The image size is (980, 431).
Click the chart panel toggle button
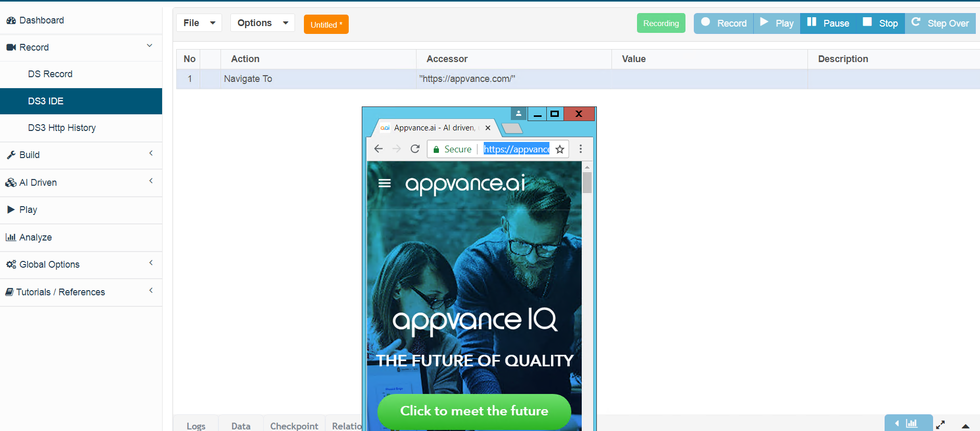coord(908,423)
